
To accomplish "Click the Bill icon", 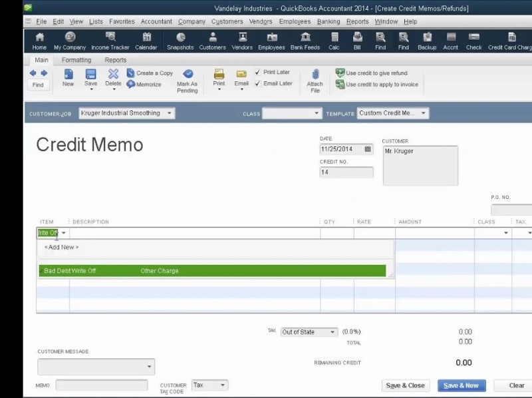I will coord(357,41).
